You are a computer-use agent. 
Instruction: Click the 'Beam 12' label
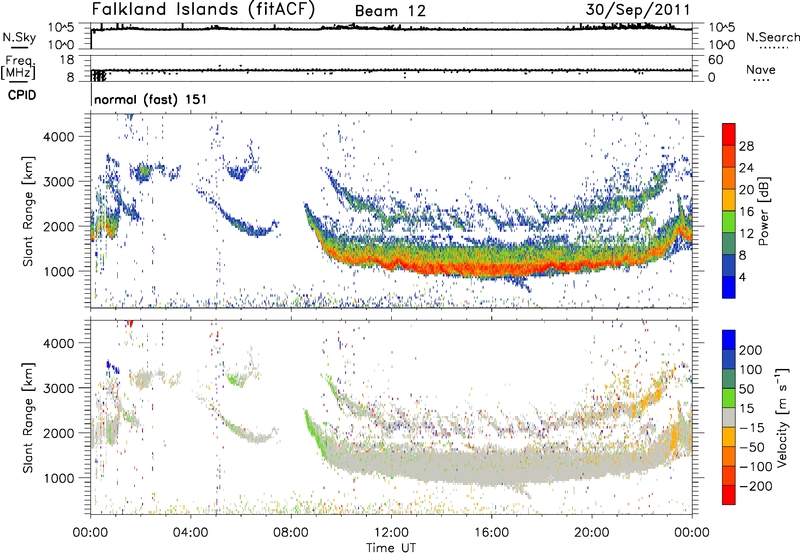pos(390,11)
